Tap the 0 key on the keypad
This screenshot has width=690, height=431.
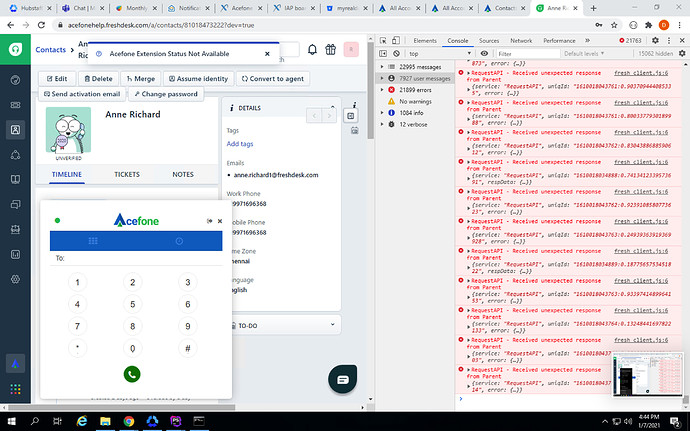pos(132,348)
